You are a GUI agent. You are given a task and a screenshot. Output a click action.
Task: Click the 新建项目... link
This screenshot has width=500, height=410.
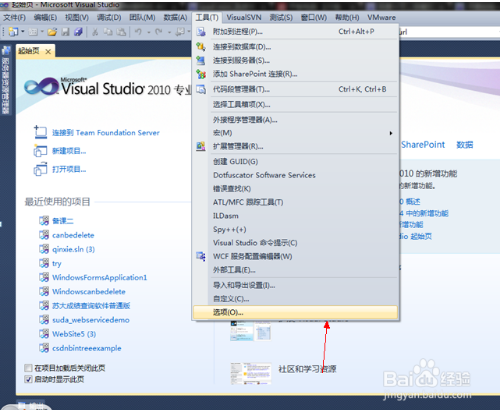click(x=69, y=151)
